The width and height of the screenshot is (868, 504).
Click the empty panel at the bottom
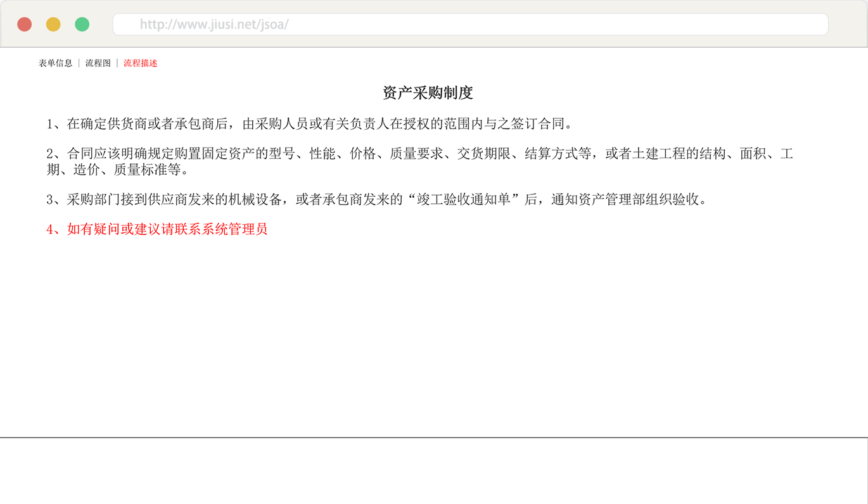pos(433,470)
